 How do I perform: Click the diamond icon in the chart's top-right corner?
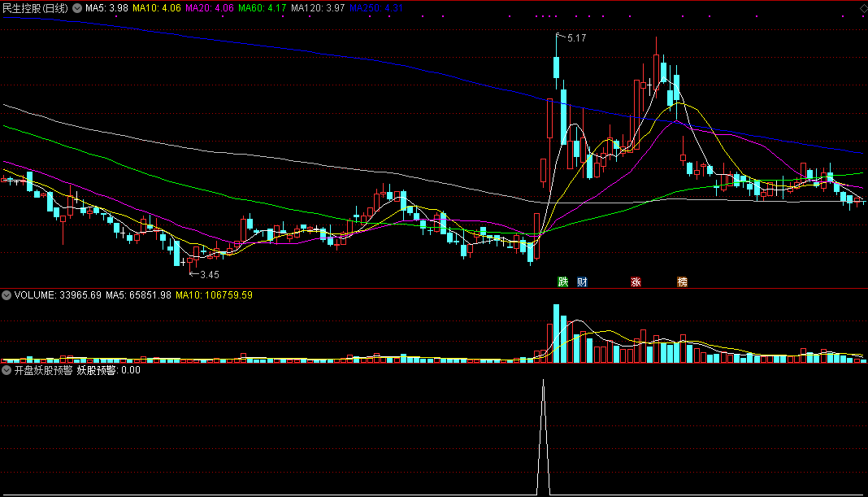862,8
